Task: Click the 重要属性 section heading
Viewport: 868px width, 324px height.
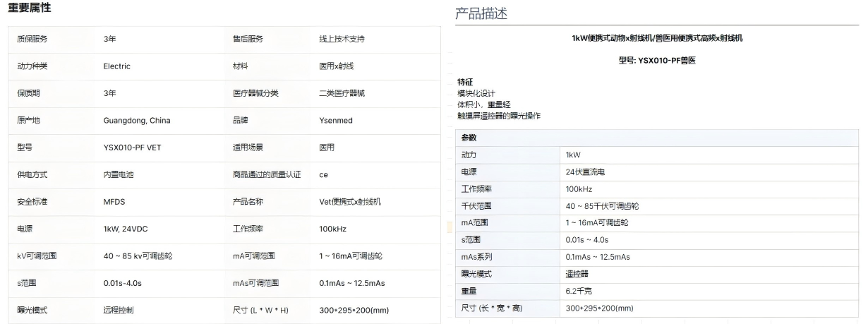Action: (29, 8)
